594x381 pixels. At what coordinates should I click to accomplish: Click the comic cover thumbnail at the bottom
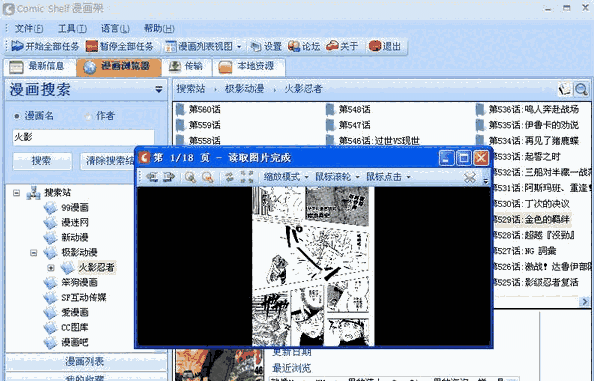[x=220, y=365]
